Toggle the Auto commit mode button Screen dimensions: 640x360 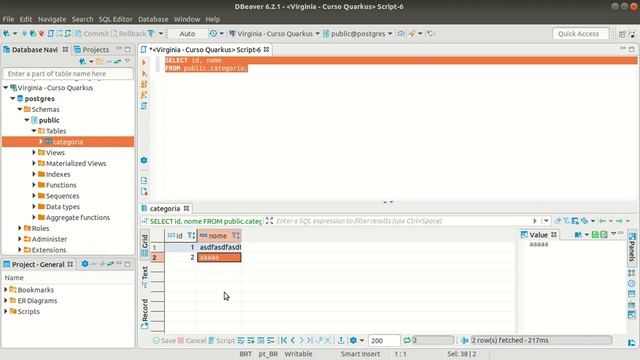[x=187, y=33]
